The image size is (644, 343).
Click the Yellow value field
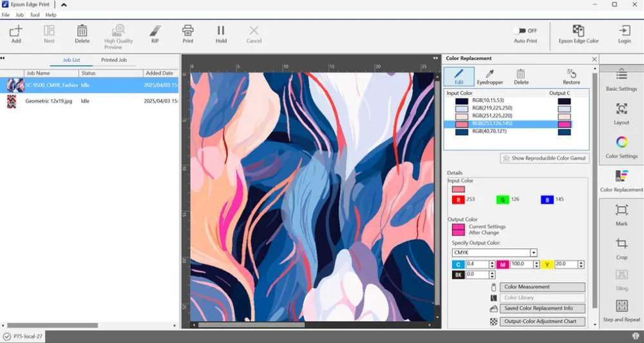(566, 264)
